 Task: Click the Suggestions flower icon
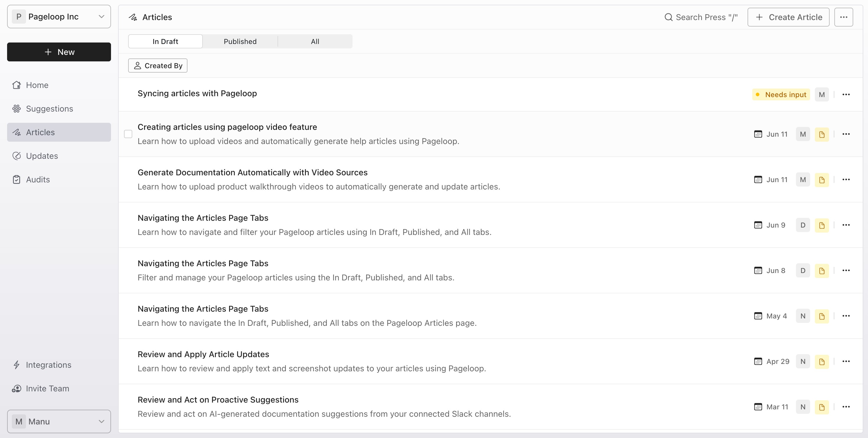[17, 109]
